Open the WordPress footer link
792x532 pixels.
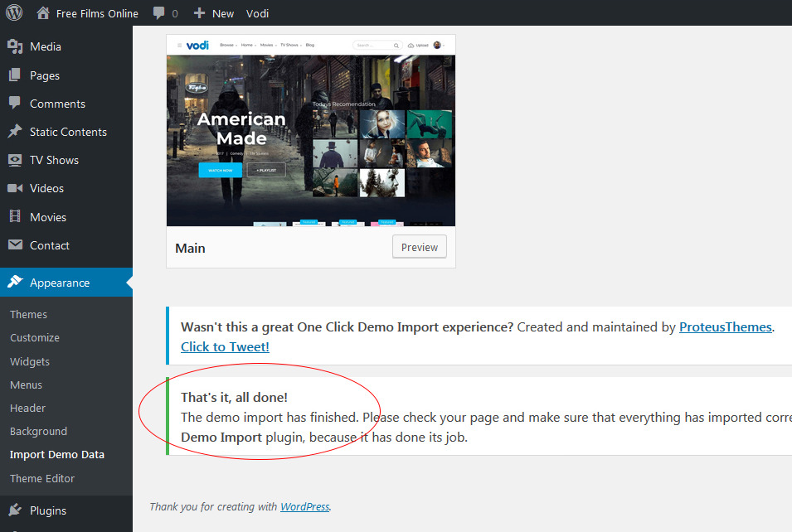pyautogui.click(x=304, y=506)
